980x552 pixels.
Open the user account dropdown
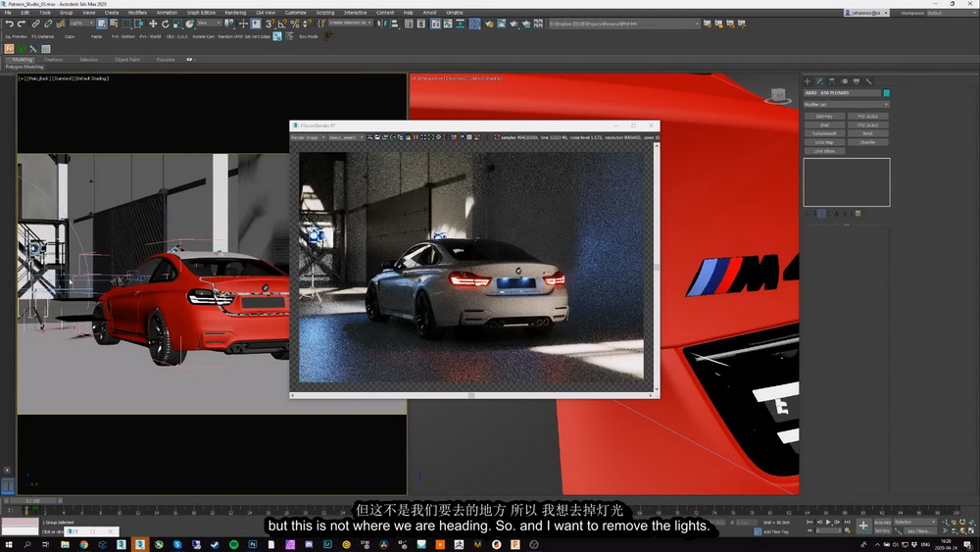[865, 13]
